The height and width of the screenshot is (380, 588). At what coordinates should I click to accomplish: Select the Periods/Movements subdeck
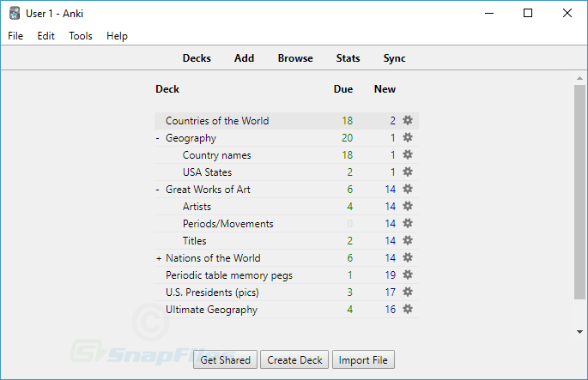(x=228, y=224)
